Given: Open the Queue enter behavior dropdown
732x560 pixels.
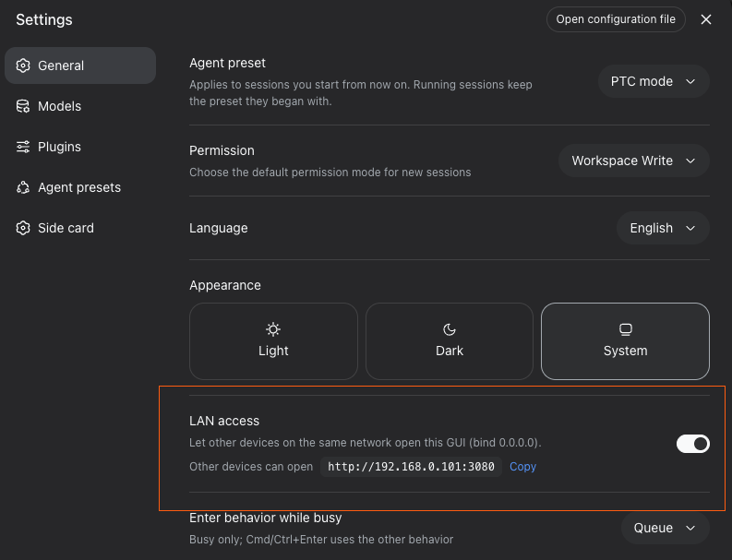Looking at the screenshot, I should click(x=666, y=528).
